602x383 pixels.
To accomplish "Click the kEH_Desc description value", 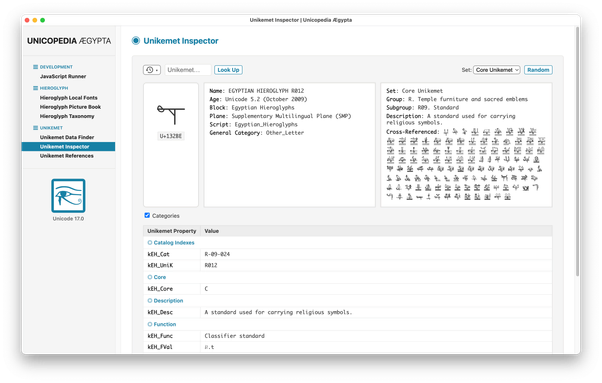I will coord(278,312).
